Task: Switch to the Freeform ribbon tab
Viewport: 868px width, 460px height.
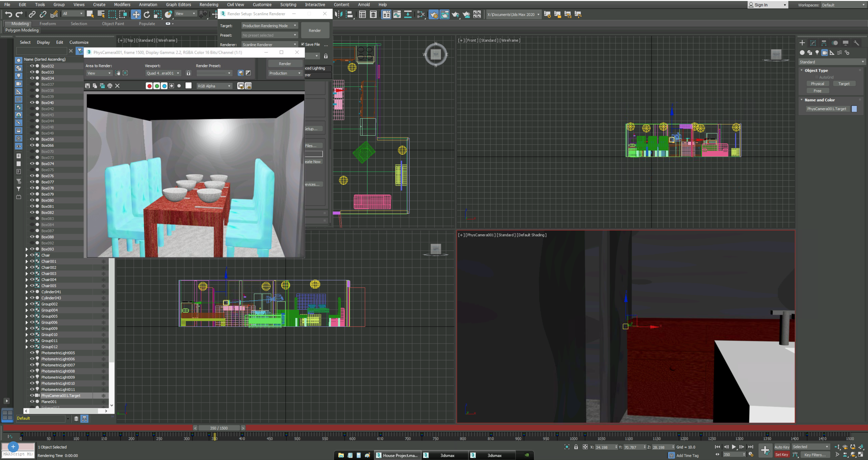Action: [47, 24]
